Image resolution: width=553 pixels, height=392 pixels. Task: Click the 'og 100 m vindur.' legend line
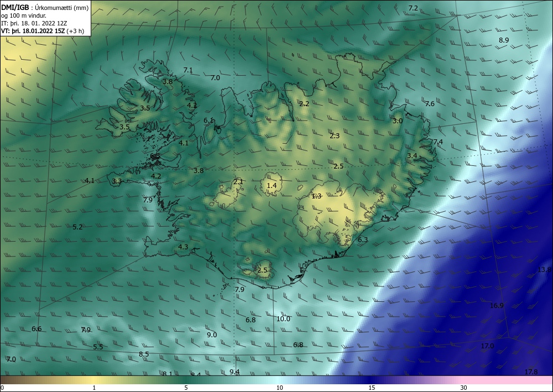[x=23, y=15]
